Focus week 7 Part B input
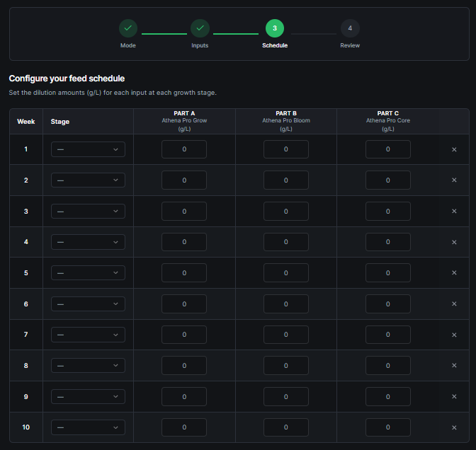 tap(286, 335)
